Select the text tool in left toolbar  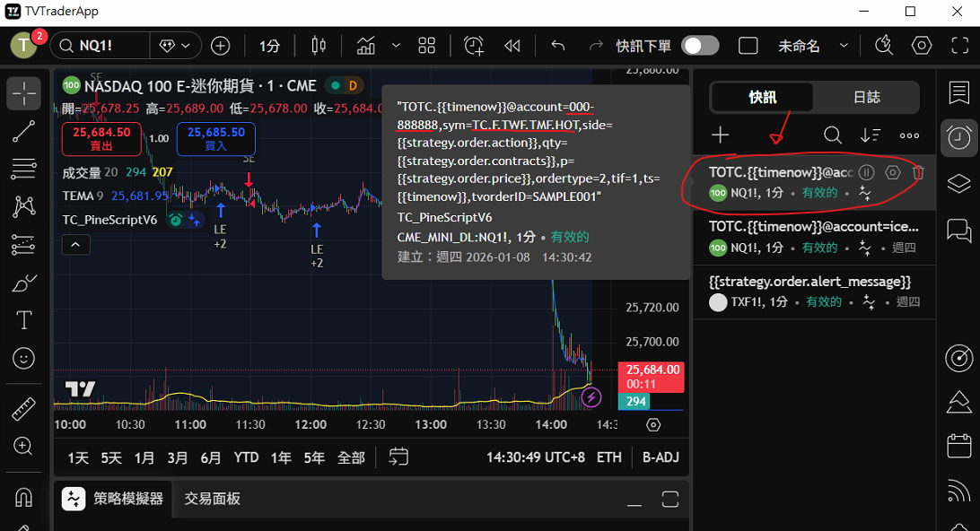24,320
